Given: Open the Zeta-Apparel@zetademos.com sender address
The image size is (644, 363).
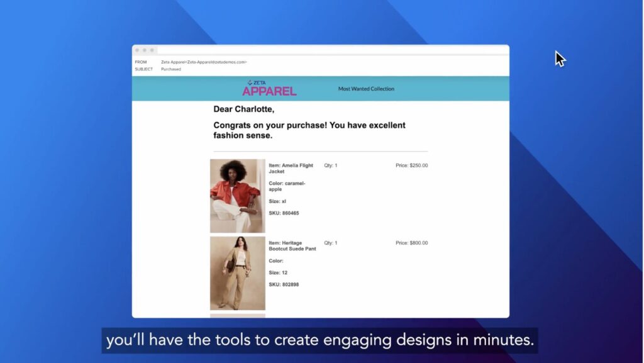Looking at the screenshot, I should click(203, 62).
